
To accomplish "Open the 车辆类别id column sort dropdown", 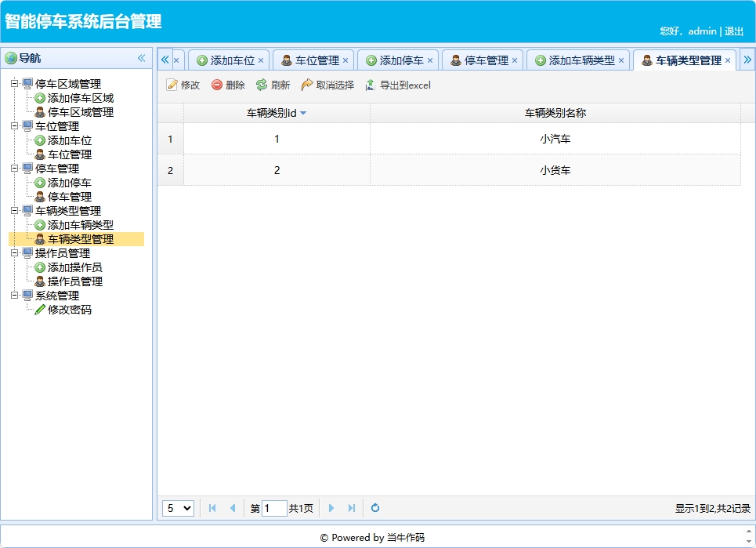I will pos(305,112).
